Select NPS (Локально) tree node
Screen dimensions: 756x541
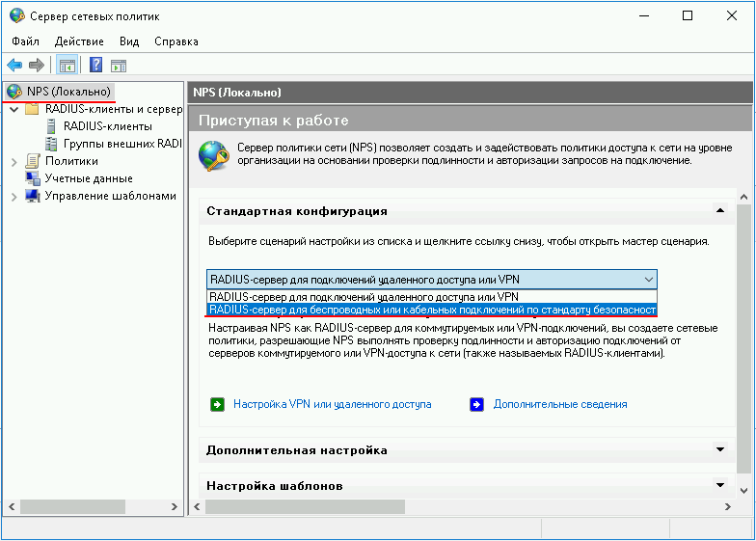point(68,91)
